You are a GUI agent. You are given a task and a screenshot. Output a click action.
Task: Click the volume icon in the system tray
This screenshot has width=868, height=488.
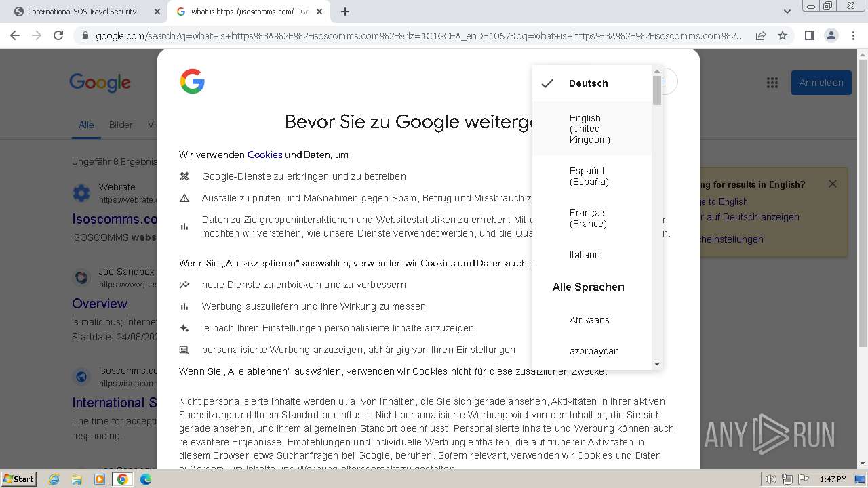771,479
